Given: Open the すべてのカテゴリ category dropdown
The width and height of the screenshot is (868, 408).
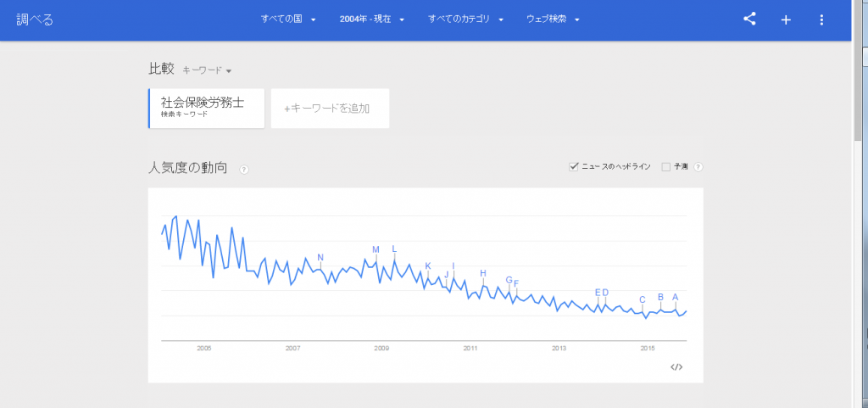Looking at the screenshot, I should click(465, 20).
